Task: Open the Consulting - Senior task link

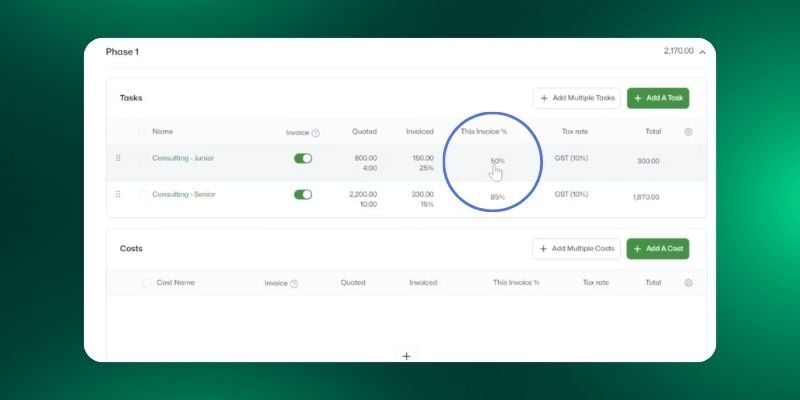Action: (183, 194)
